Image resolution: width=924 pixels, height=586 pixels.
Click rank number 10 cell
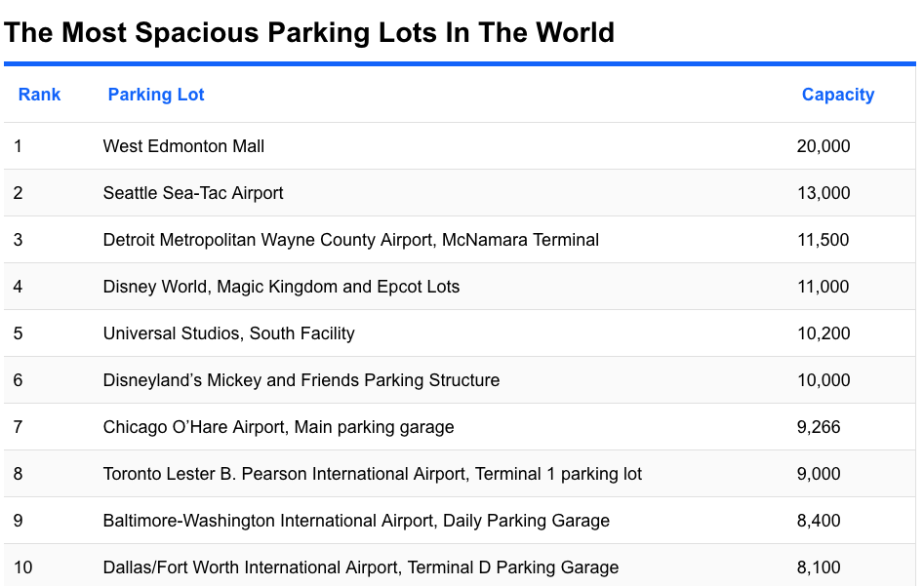(x=23, y=567)
